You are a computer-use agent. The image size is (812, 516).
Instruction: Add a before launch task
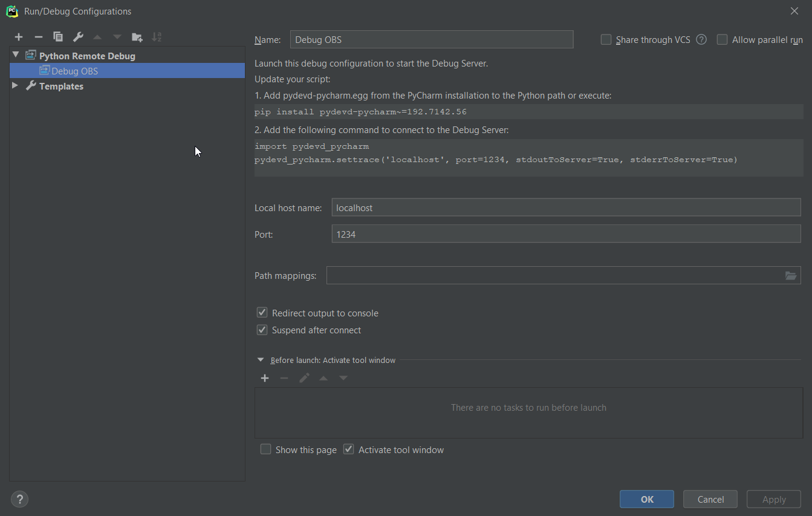[264, 378]
